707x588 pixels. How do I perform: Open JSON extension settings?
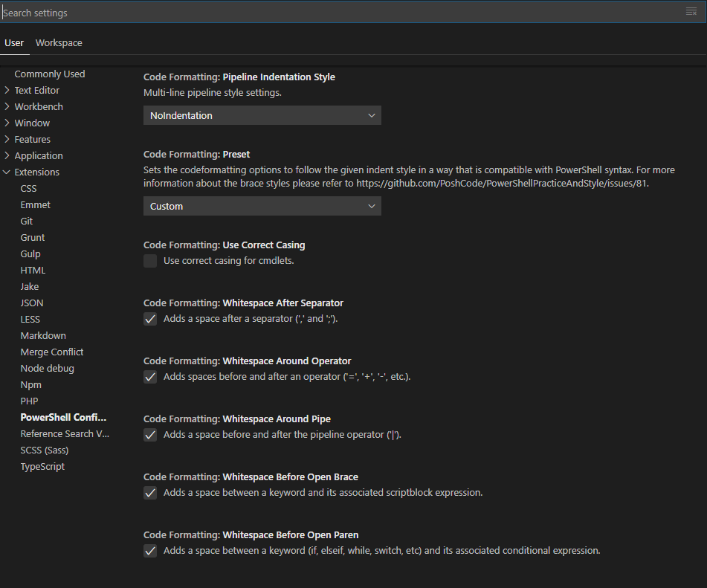[32, 303]
